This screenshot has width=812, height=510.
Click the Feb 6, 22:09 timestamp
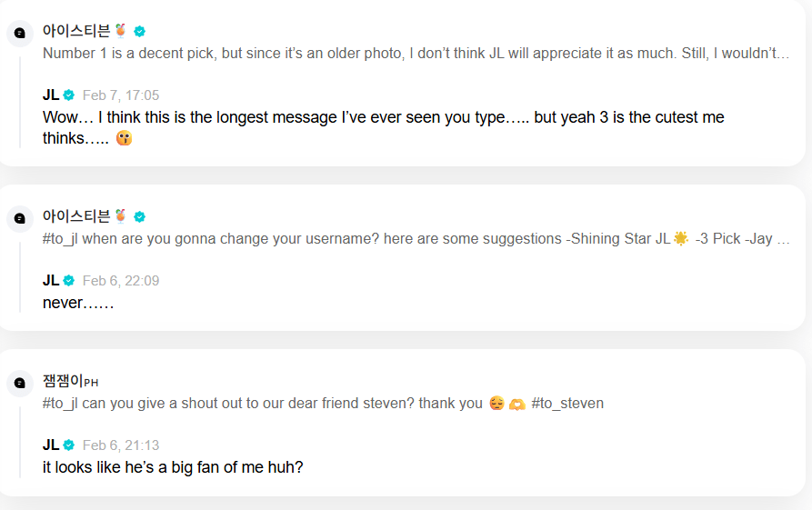(121, 281)
